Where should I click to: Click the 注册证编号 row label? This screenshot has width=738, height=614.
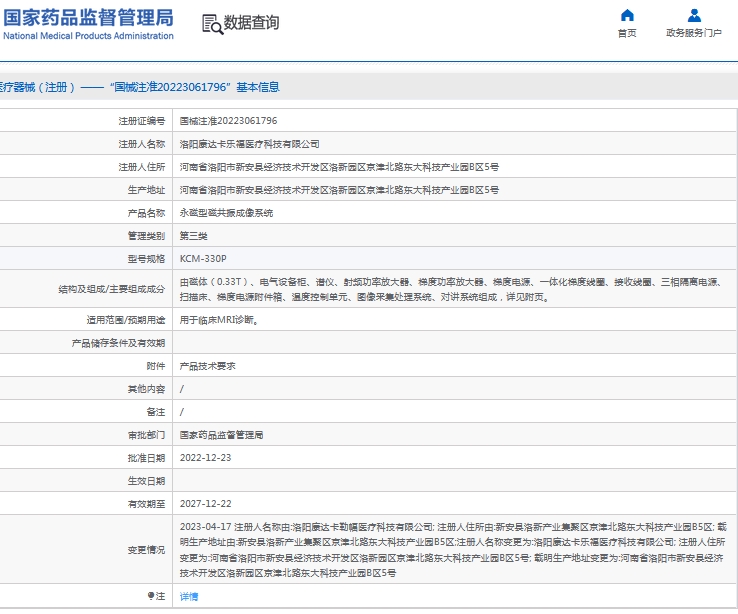tap(142, 121)
